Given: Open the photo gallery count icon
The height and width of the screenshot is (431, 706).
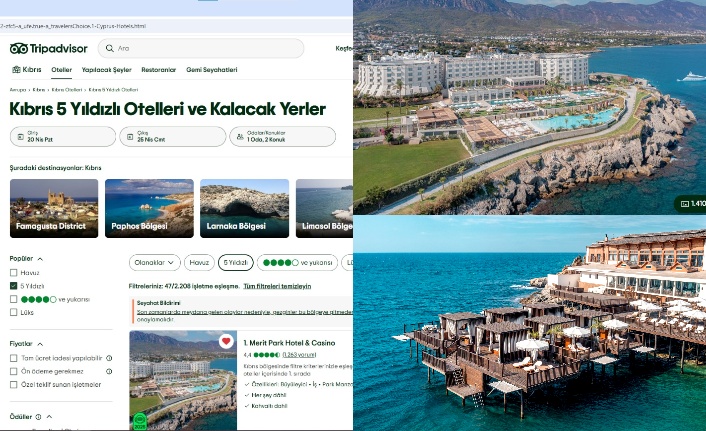Looking at the screenshot, I should (x=684, y=204).
